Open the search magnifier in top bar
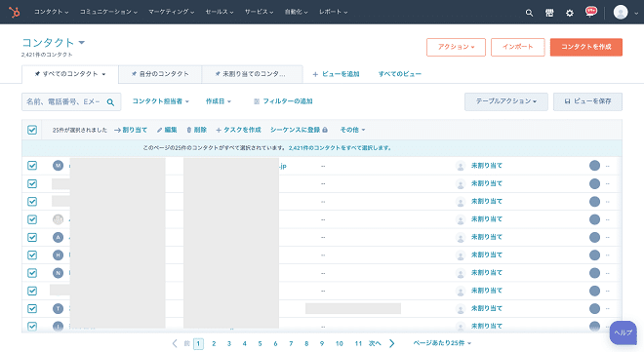This screenshot has height=352, width=644. click(529, 13)
